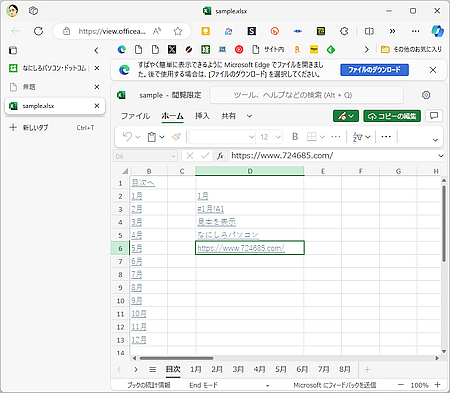Select the ホーム ribbon tab
This screenshot has height=393, width=450.
pyautogui.click(x=172, y=116)
